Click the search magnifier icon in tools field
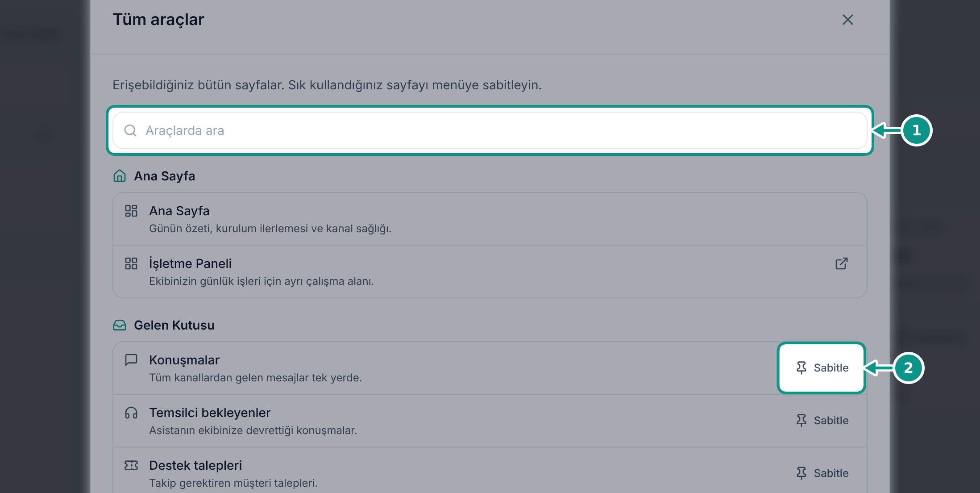The width and height of the screenshot is (980, 493). point(130,130)
